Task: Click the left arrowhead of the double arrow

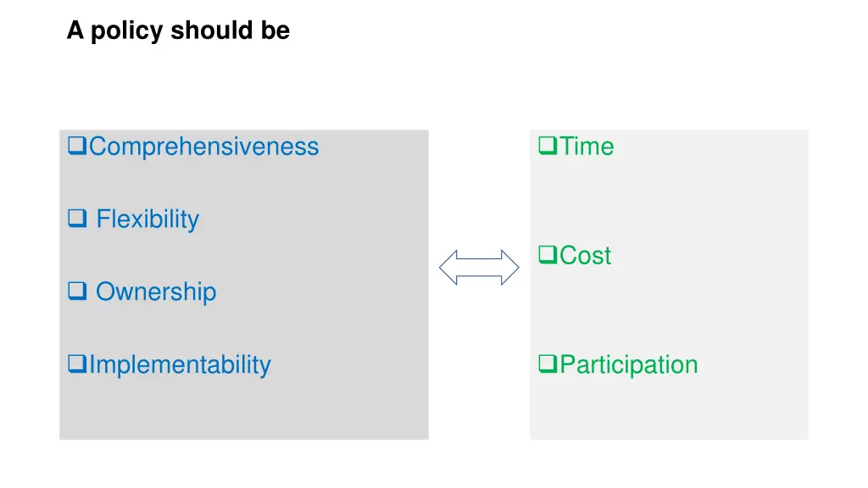Action: pyautogui.click(x=448, y=268)
